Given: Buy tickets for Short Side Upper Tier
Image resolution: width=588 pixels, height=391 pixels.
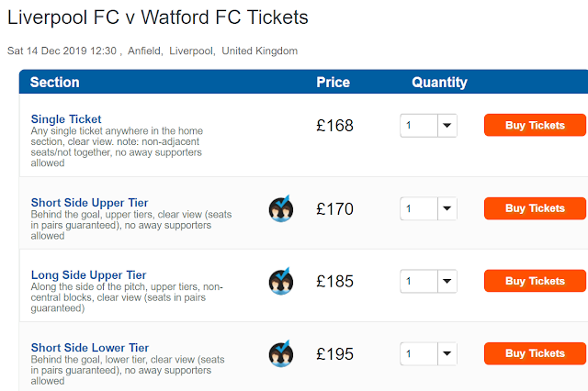Looking at the screenshot, I should (x=535, y=209).
